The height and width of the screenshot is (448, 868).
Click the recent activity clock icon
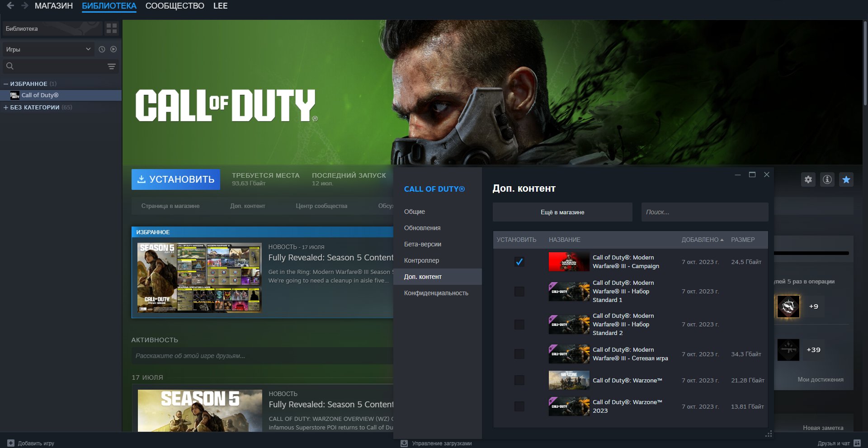pyautogui.click(x=102, y=49)
